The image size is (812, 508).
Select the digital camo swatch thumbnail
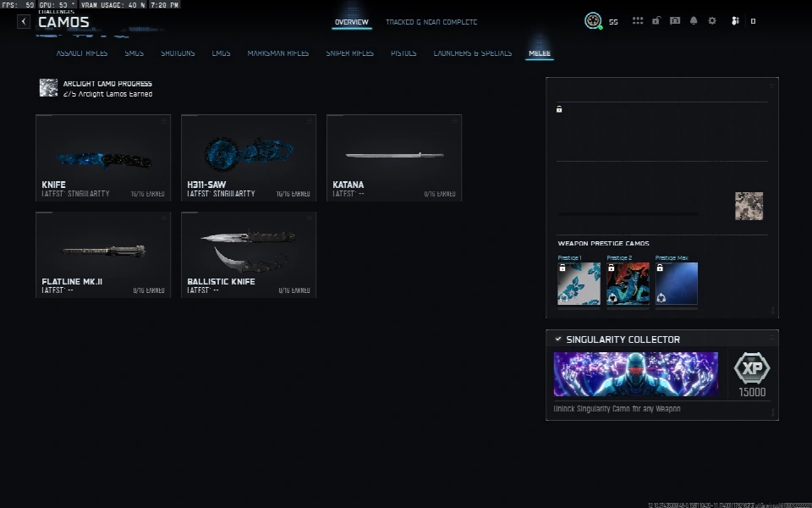click(x=749, y=206)
